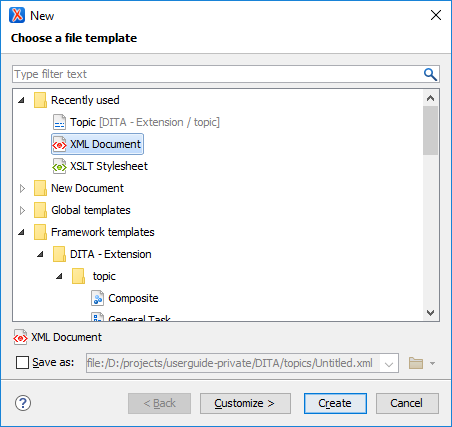Open the arrow menu next to browse folder
This screenshot has height=427, width=452.
point(432,363)
